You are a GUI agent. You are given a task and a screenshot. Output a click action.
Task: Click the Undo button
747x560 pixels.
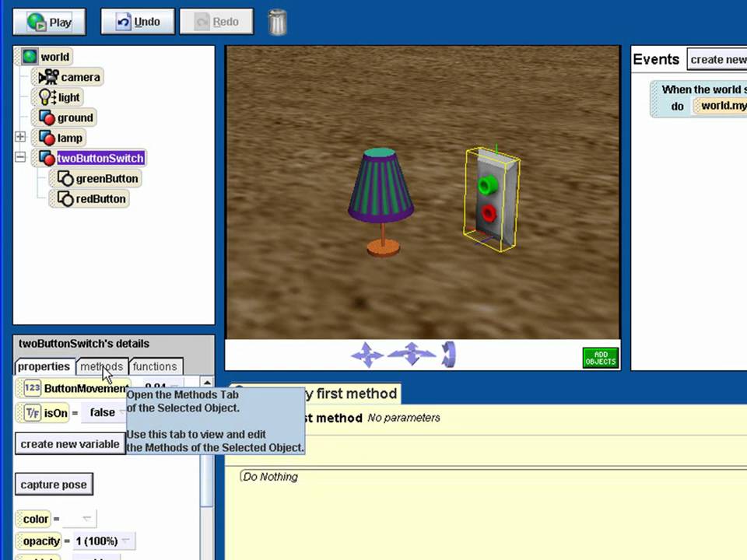138,22
